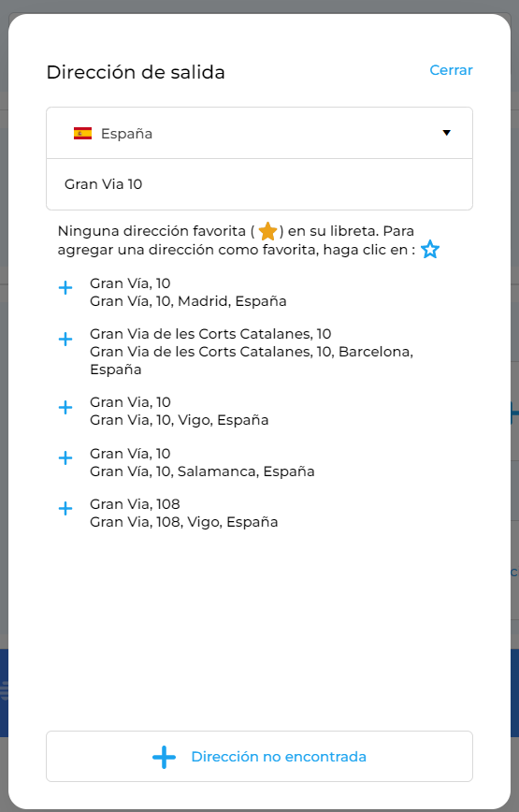The image size is (519, 812).
Task: Click the blue outline favorite star icon
Action: click(430, 250)
